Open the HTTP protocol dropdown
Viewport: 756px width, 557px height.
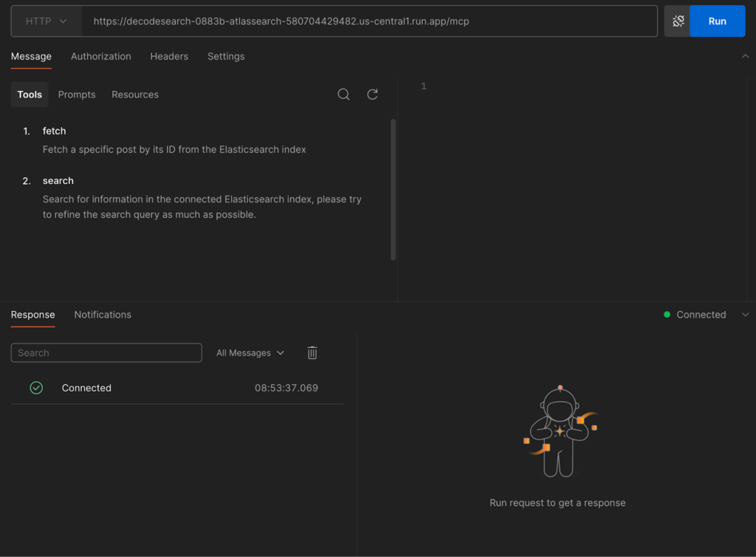tap(46, 21)
